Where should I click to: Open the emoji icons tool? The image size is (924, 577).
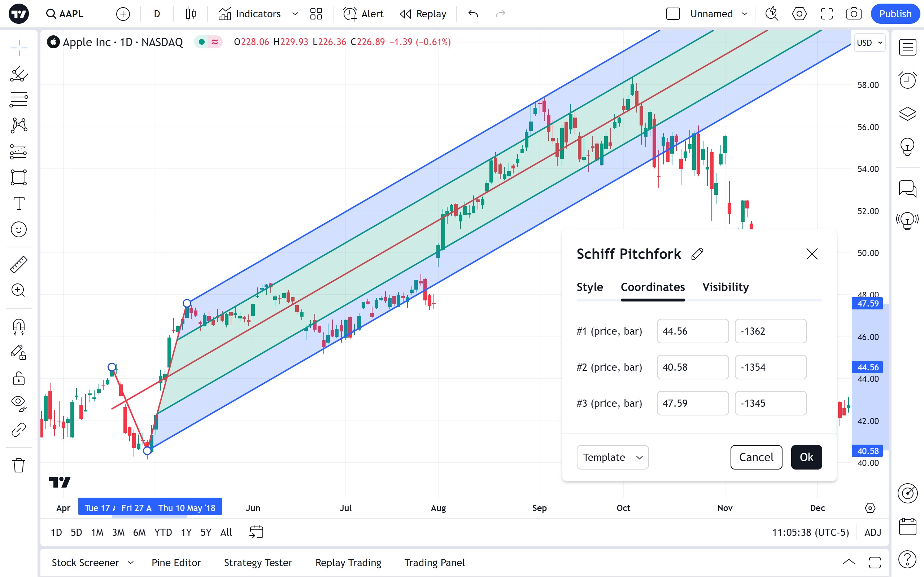pos(18,229)
